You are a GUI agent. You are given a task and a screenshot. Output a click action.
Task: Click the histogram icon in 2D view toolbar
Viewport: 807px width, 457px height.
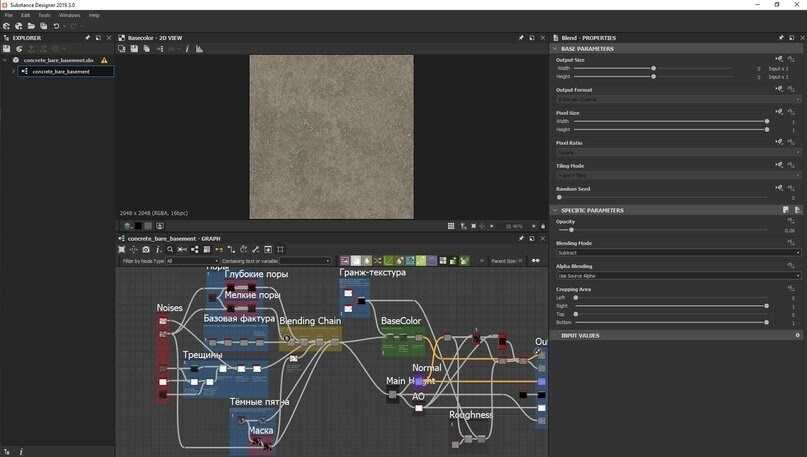pyautogui.click(x=199, y=48)
